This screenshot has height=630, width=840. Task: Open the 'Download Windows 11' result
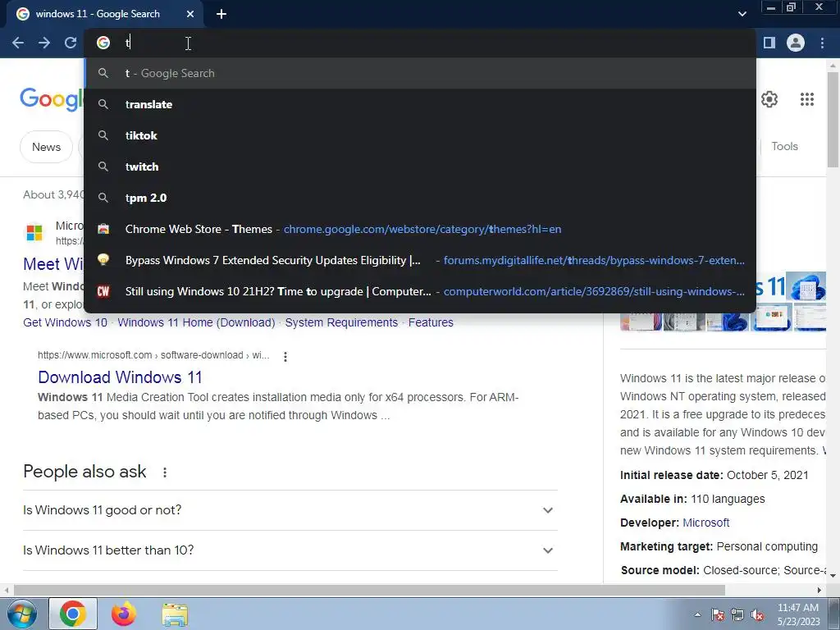coord(120,377)
